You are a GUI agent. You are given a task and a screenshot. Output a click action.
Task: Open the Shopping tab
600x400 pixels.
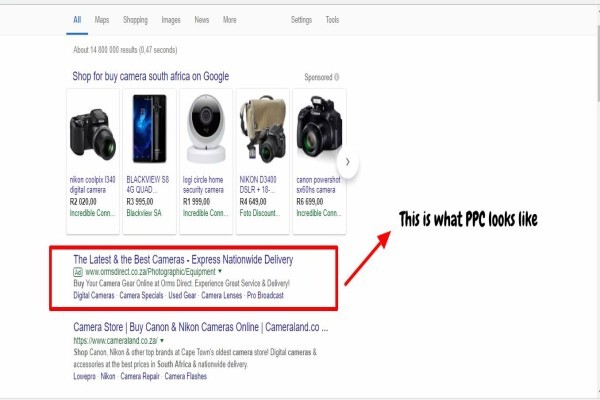(x=135, y=20)
